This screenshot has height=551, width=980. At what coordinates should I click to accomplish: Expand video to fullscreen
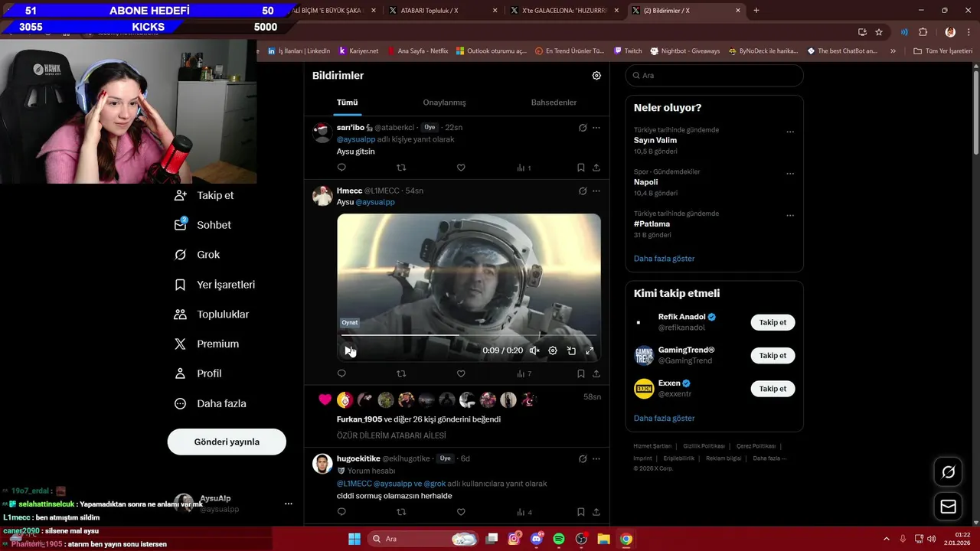tap(590, 350)
